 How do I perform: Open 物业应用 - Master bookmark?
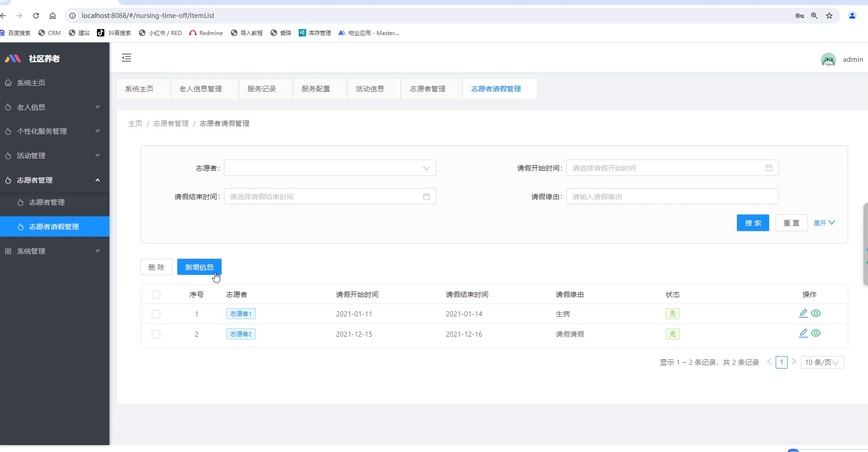[x=369, y=33]
